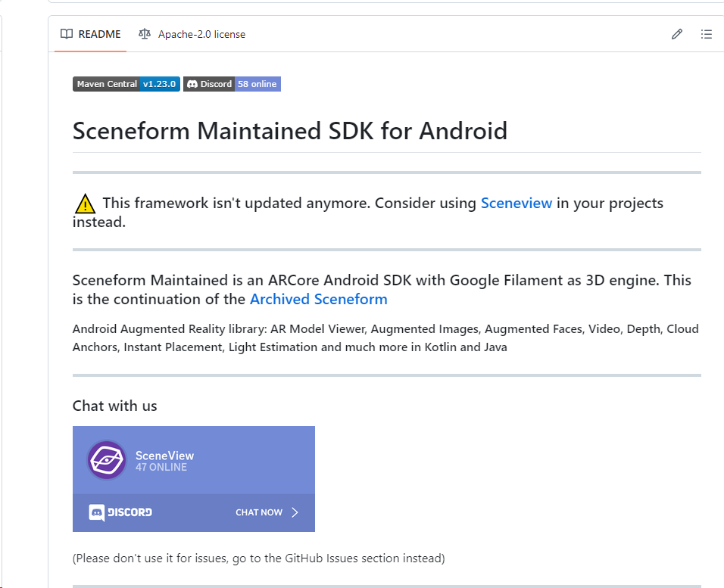Click the SceneView 47 ONLINE text
724x588 pixels.
click(x=164, y=461)
